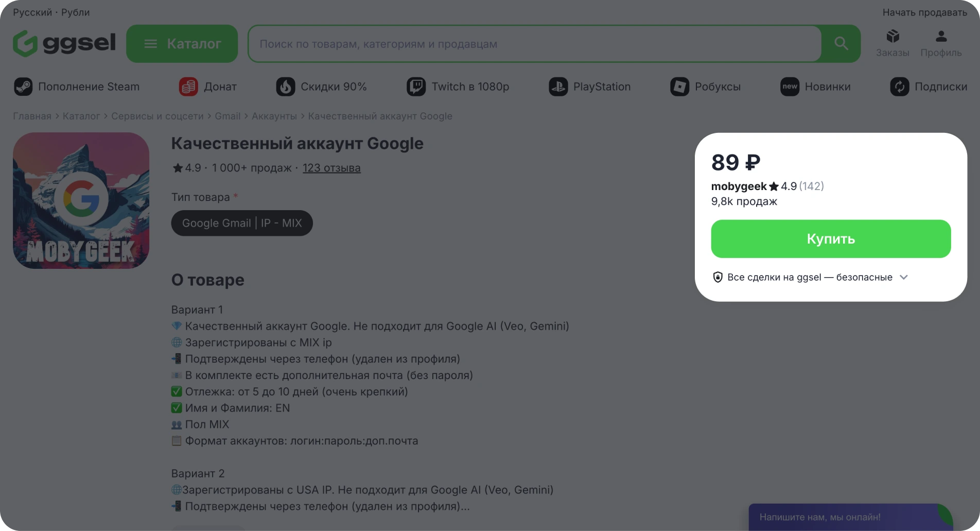Screen dimensions: 980x531
Task: Select Google Gmail | IP - MIX option
Action: coord(242,223)
